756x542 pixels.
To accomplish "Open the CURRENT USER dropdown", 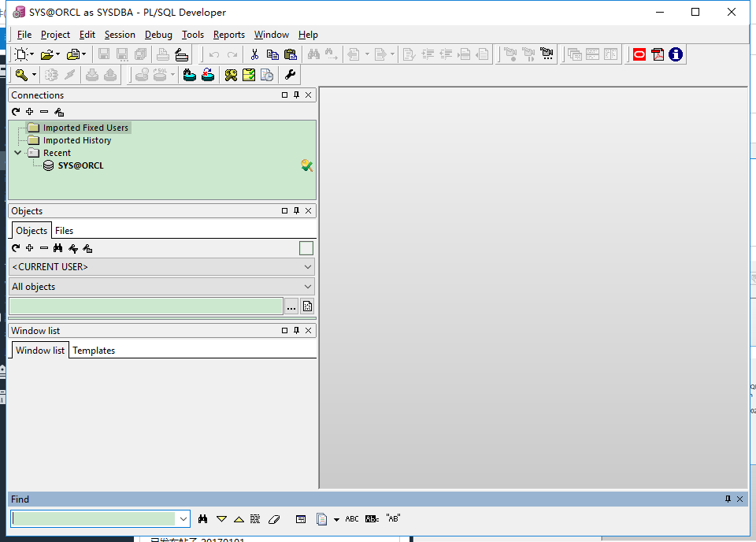I will click(x=308, y=266).
